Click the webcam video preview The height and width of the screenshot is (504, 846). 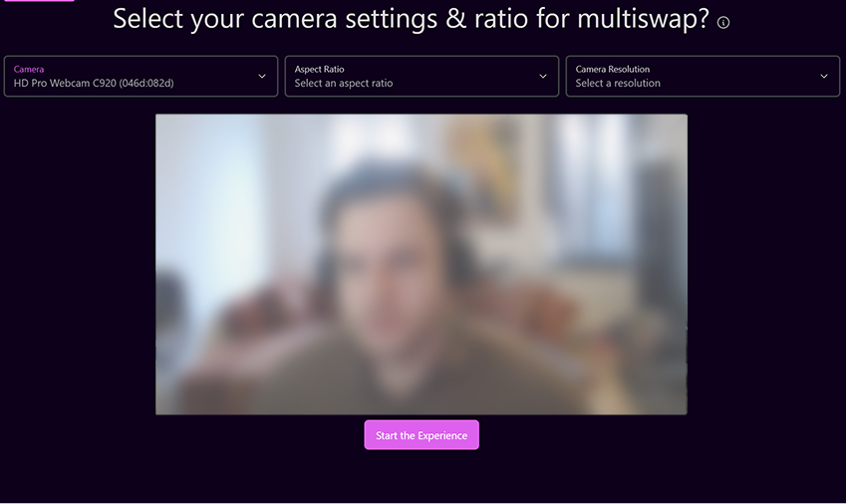[x=422, y=264]
